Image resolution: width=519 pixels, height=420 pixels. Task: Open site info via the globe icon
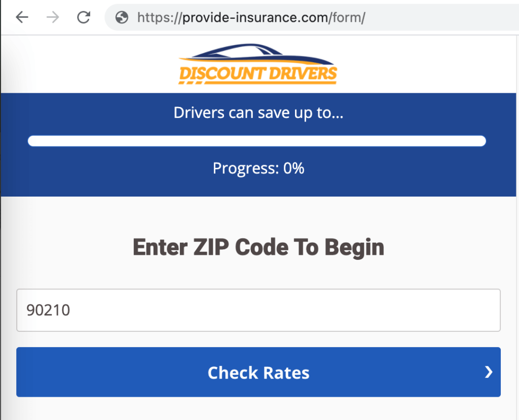(122, 18)
